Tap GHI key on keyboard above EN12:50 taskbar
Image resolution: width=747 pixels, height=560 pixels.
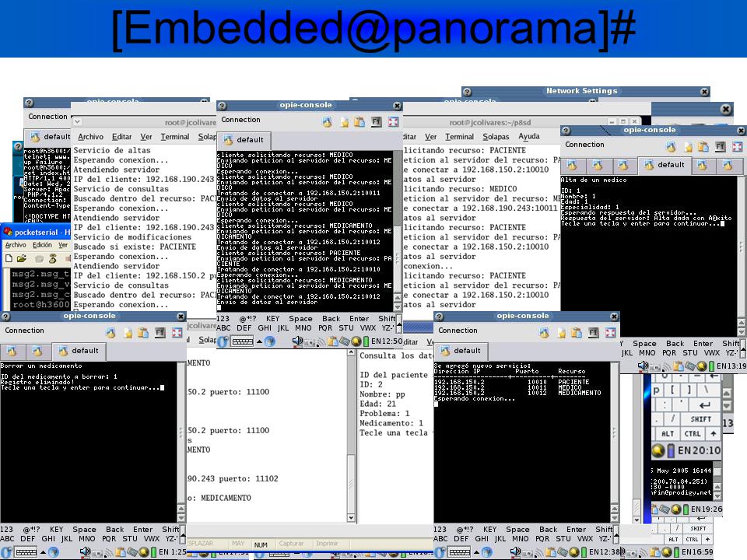tap(265, 328)
